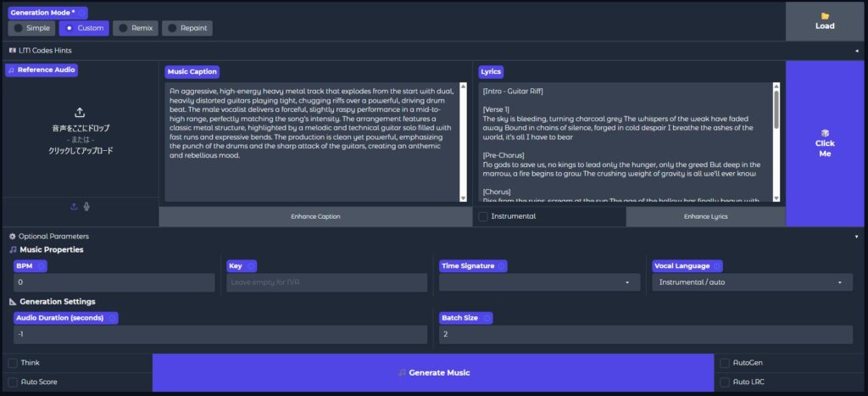
Task: Click the info icon beside BPM label
Action: [x=42, y=265]
